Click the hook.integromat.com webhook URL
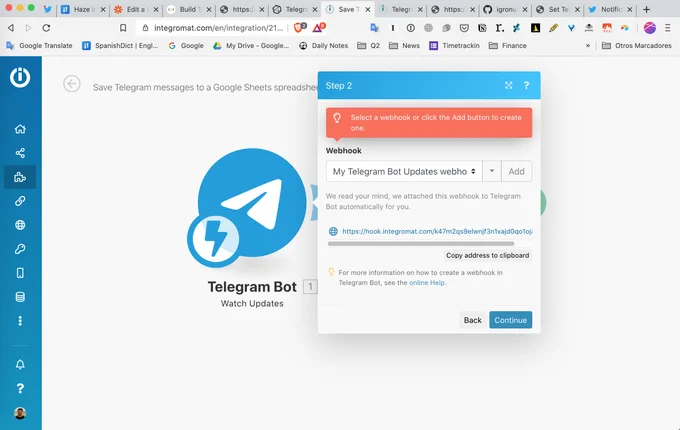The width and height of the screenshot is (680, 430). coord(437,231)
